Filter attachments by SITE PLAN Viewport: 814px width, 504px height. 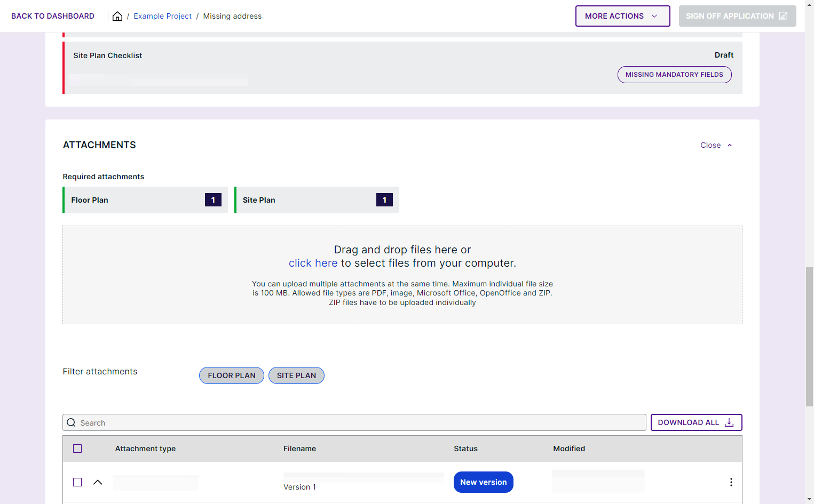(296, 375)
